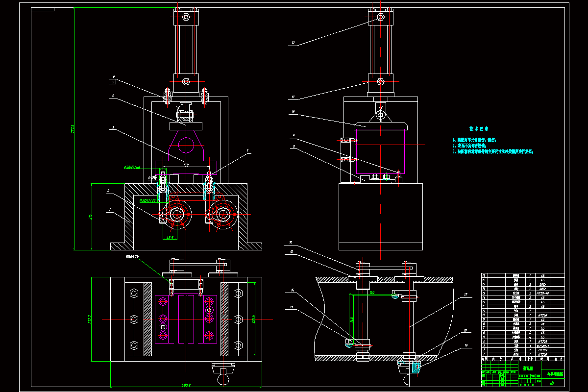Select the "40Cr" material cell in row 16
Image resolution: width=588 pixels, height=392 pixels.
pos(543,289)
